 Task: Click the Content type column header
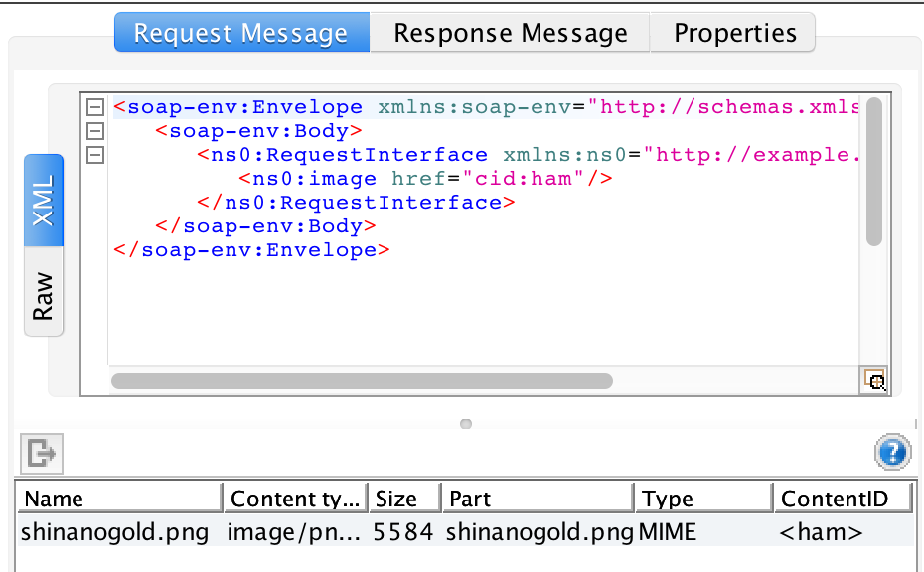[x=294, y=498]
